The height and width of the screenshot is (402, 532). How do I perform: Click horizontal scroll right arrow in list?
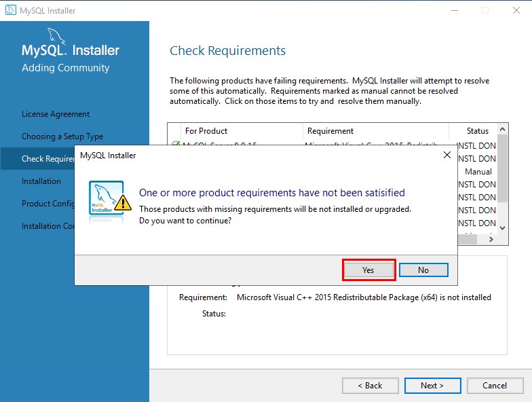tap(491, 239)
